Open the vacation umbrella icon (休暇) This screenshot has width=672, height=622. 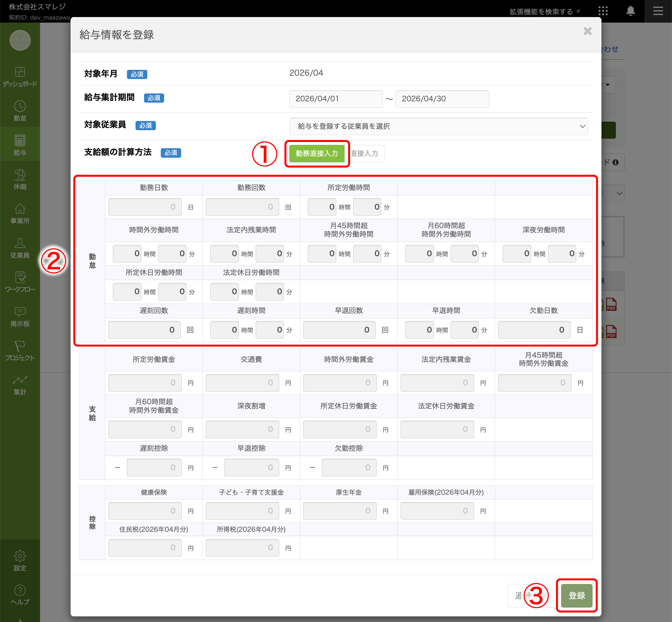20,175
